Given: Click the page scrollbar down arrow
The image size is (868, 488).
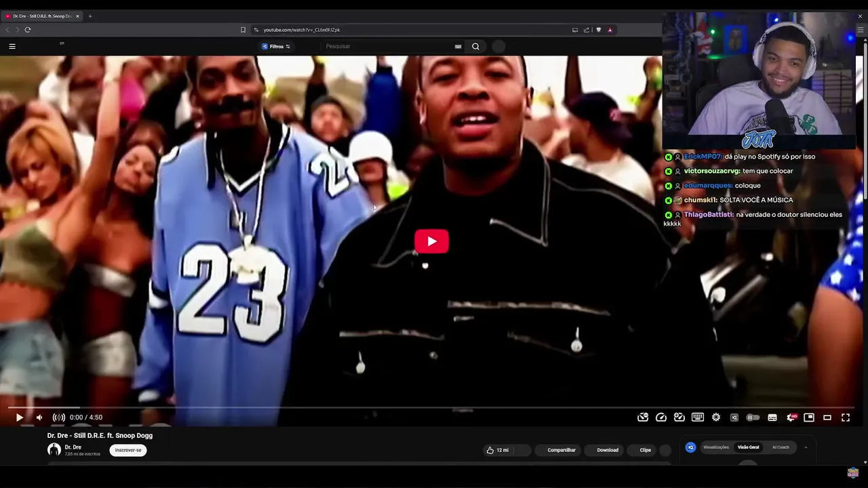Looking at the screenshot, I should [x=864, y=462].
